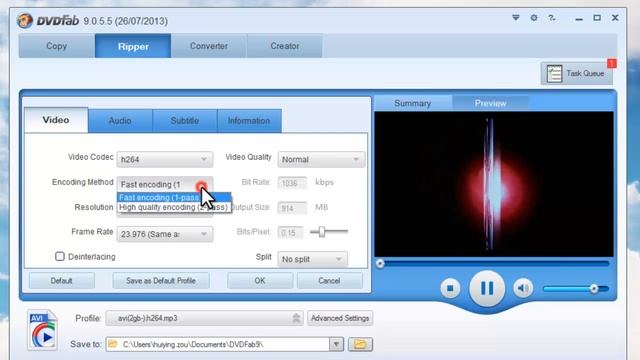This screenshot has width=640, height=360.
Task: Switch to the Summary tab
Action: [x=413, y=103]
